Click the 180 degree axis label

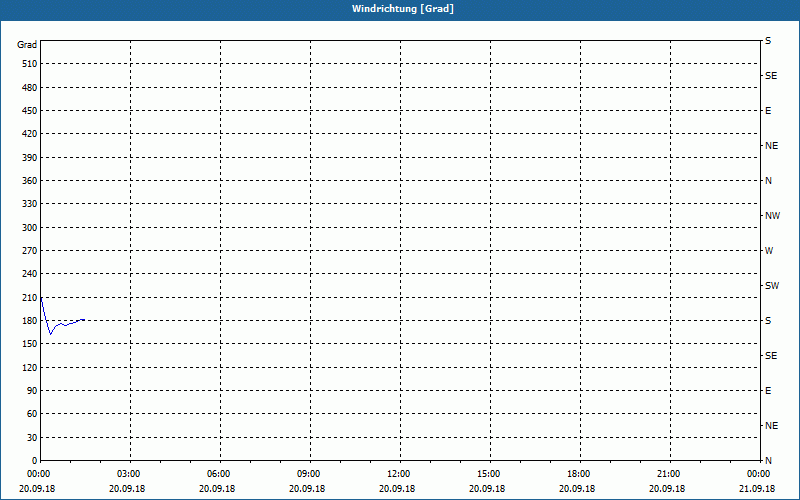point(30,320)
